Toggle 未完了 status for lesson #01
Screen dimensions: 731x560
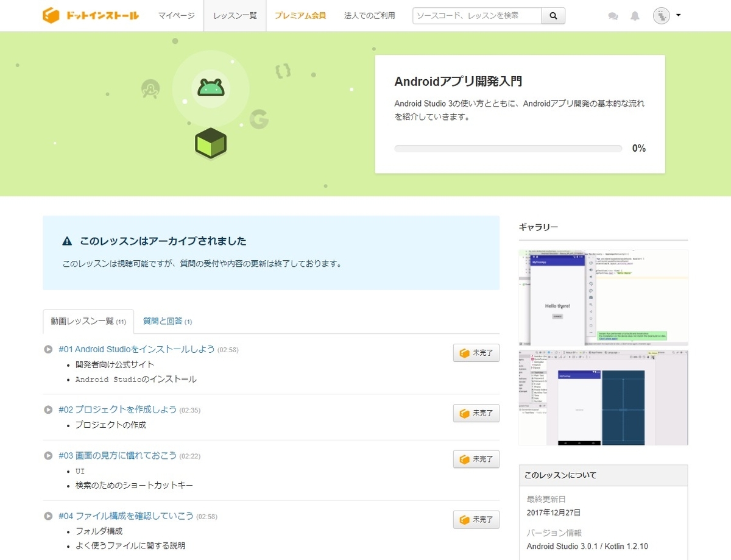pos(476,352)
